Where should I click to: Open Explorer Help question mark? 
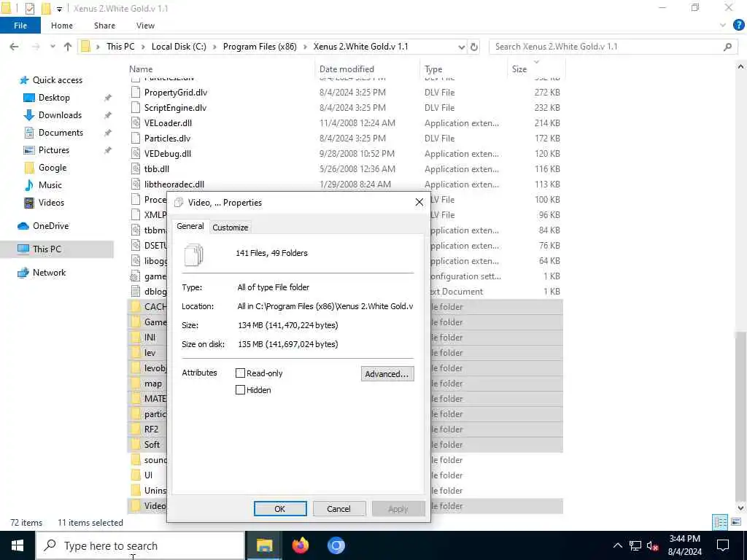(x=738, y=26)
